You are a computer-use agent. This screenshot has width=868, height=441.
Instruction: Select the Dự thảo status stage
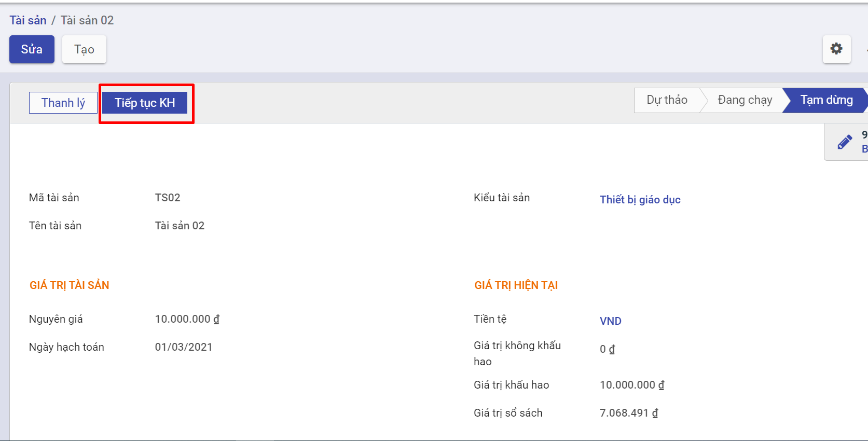coord(667,100)
